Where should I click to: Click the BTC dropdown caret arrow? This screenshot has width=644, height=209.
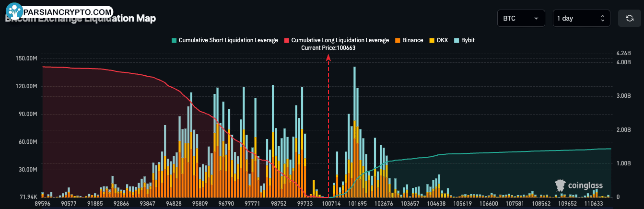536,19
